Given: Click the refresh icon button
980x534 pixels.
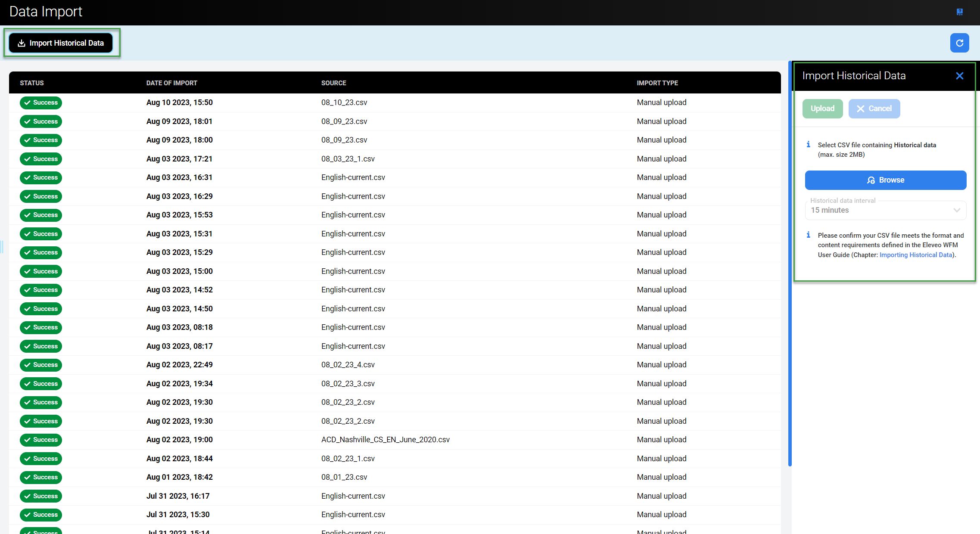Looking at the screenshot, I should (959, 43).
